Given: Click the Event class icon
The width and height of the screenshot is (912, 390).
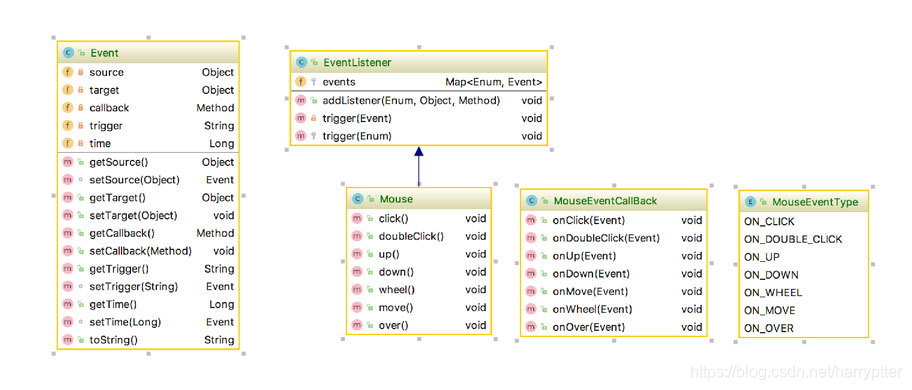Looking at the screenshot, I should pyautogui.click(x=67, y=53).
